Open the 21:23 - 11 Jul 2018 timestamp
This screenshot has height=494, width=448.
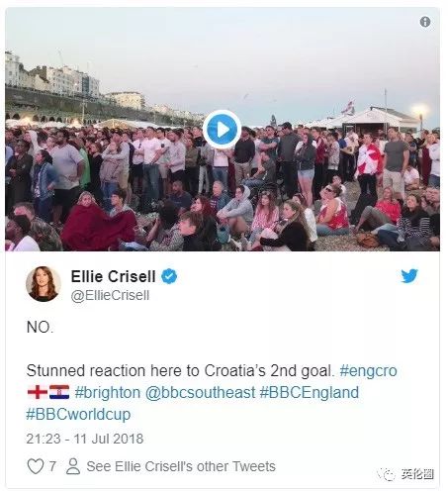(x=85, y=439)
